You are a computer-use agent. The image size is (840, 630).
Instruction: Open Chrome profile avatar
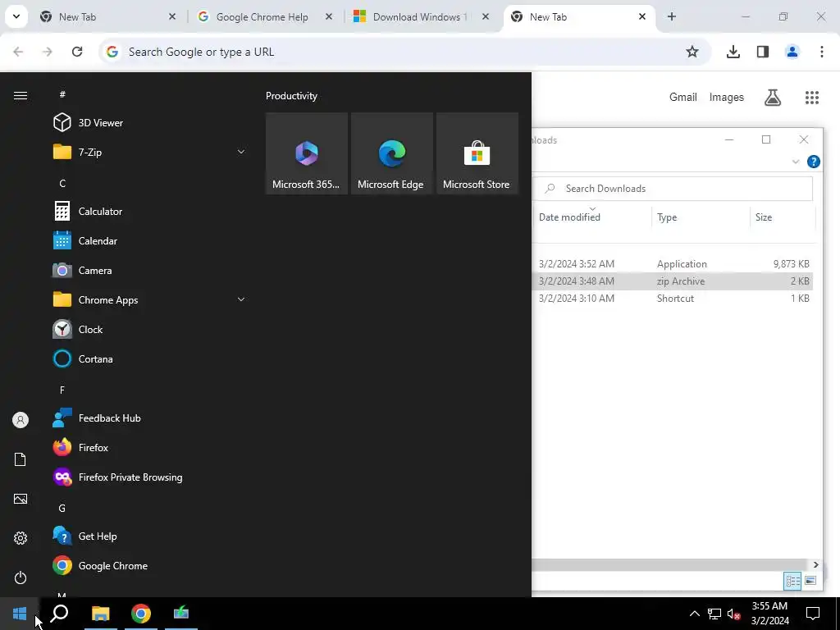pos(792,52)
